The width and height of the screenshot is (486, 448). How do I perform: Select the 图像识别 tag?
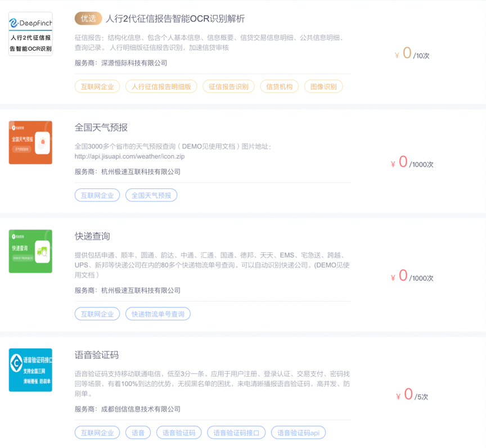[x=323, y=87]
